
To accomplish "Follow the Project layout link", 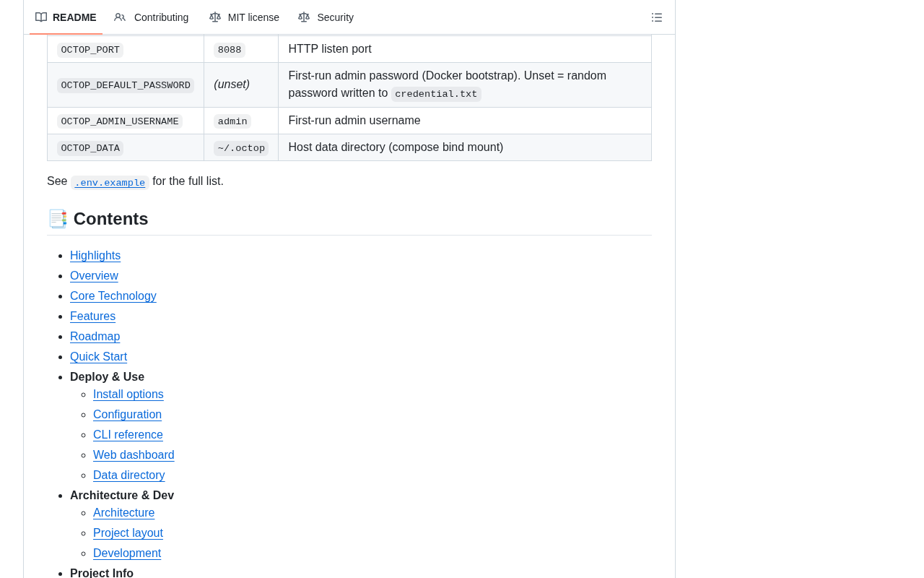I will coord(128,533).
